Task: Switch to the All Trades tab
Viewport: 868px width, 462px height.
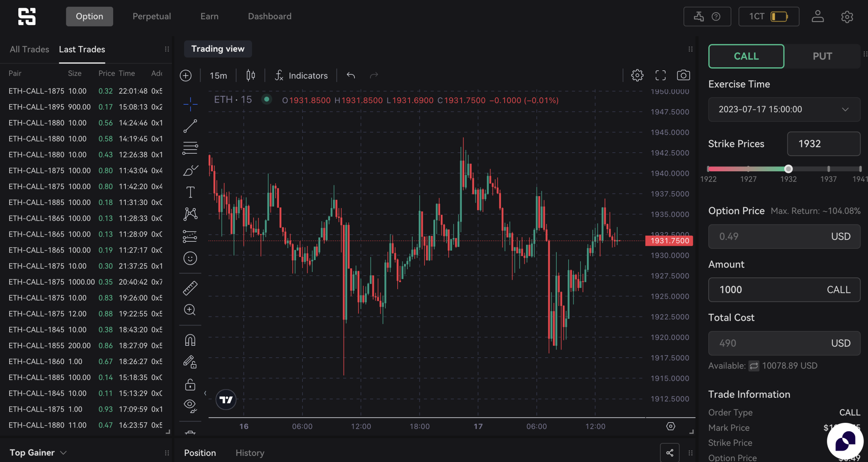Action: click(x=29, y=49)
